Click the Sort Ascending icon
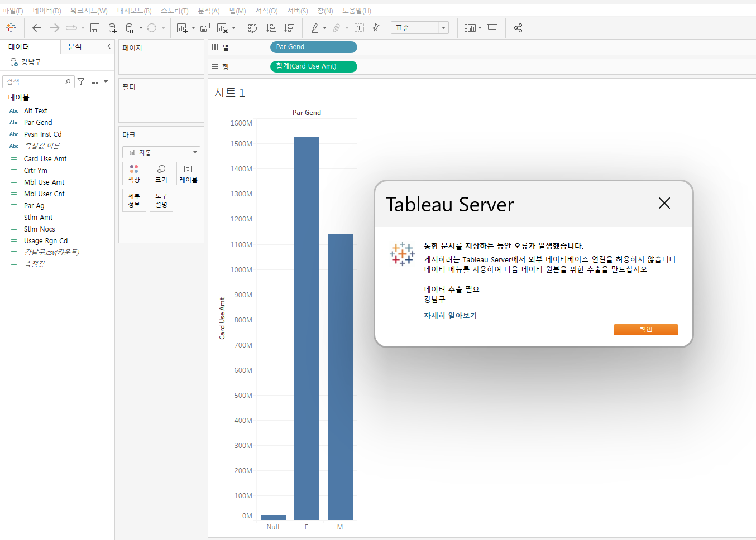 [x=271, y=28]
